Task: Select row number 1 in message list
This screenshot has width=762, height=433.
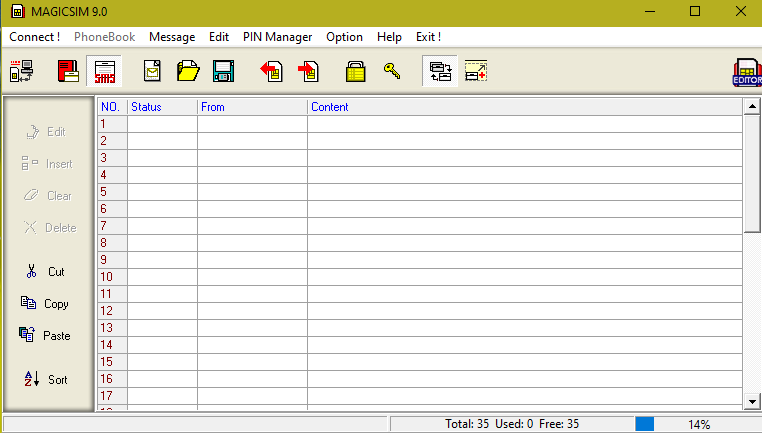Action: tap(113, 124)
